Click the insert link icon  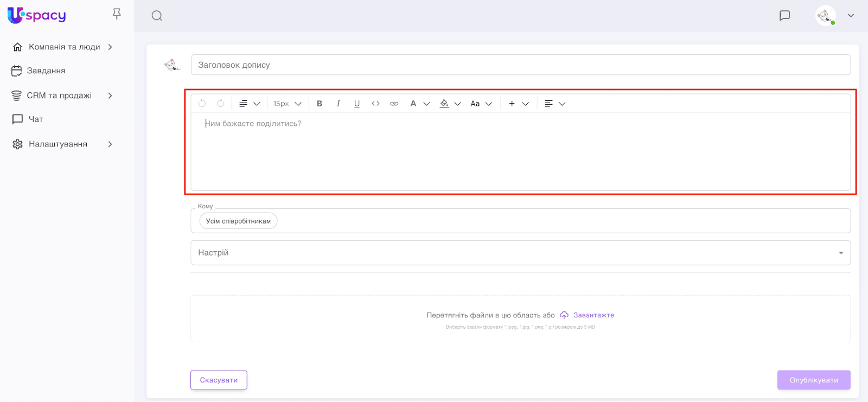[x=394, y=104]
